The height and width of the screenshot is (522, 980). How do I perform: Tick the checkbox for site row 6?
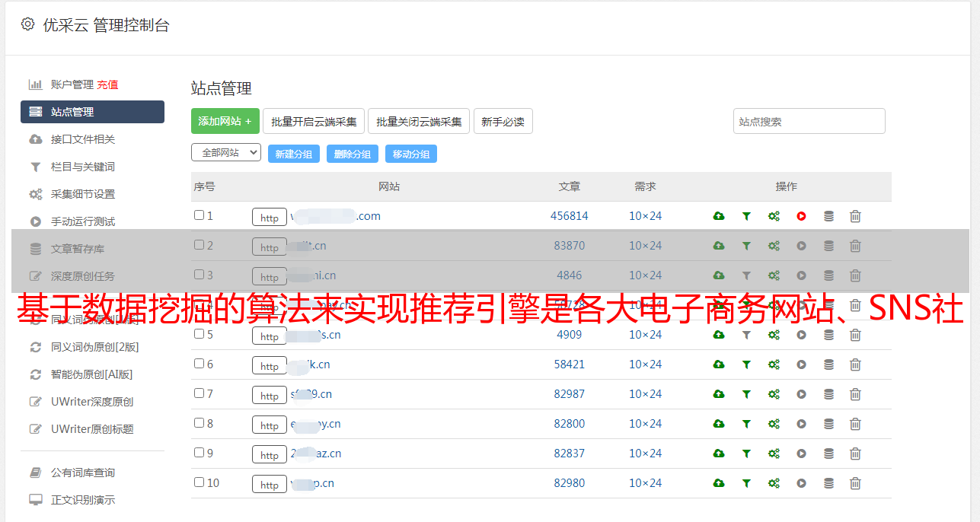tap(199, 364)
